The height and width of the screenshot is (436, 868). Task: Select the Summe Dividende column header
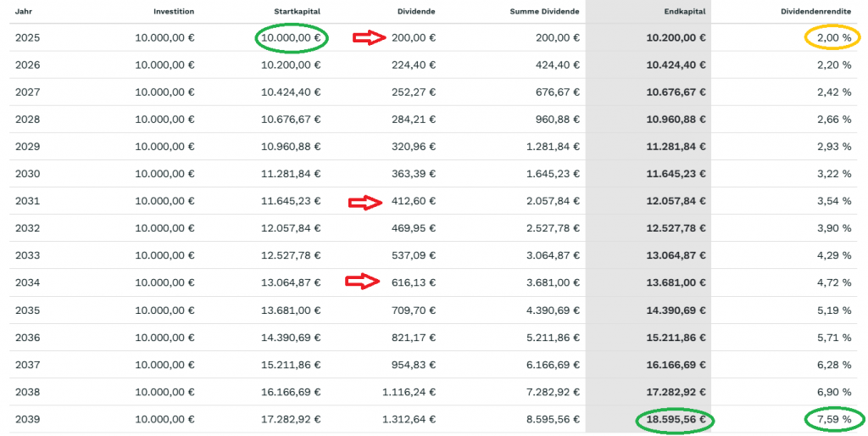545,12
